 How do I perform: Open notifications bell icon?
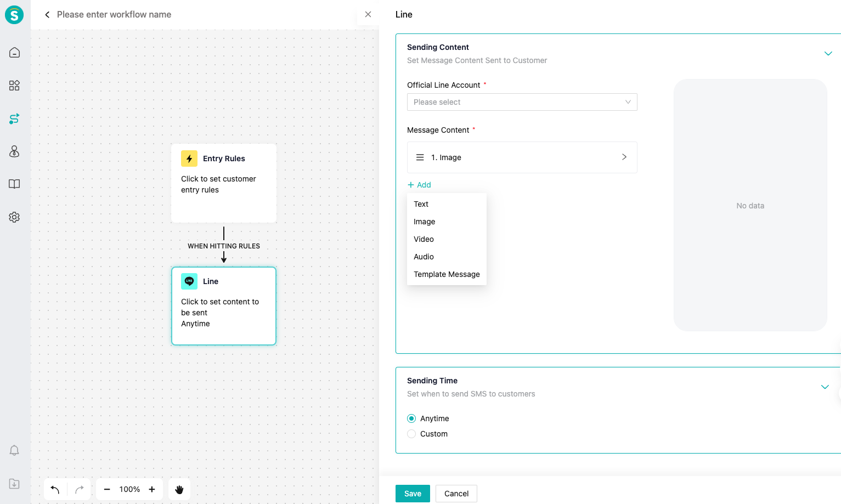[15, 450]
